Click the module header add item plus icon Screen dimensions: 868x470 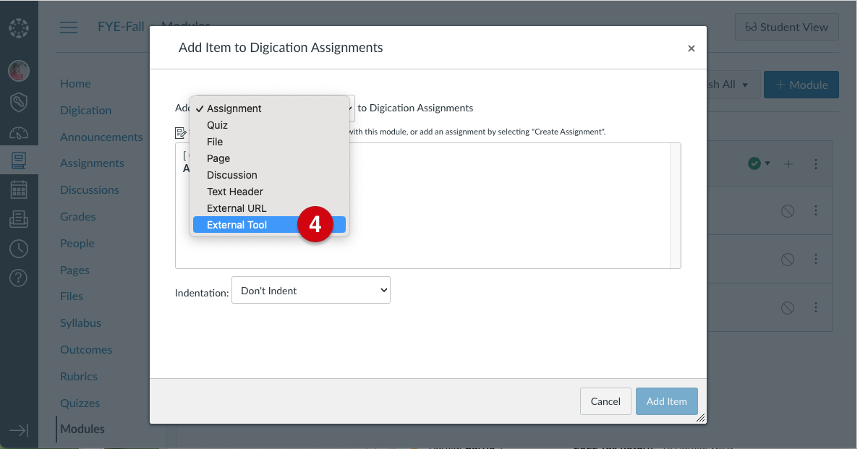coord(788,164)
